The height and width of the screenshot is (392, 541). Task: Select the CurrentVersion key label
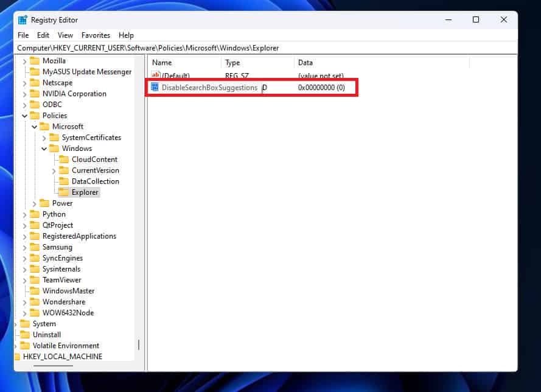pos(95,170)
